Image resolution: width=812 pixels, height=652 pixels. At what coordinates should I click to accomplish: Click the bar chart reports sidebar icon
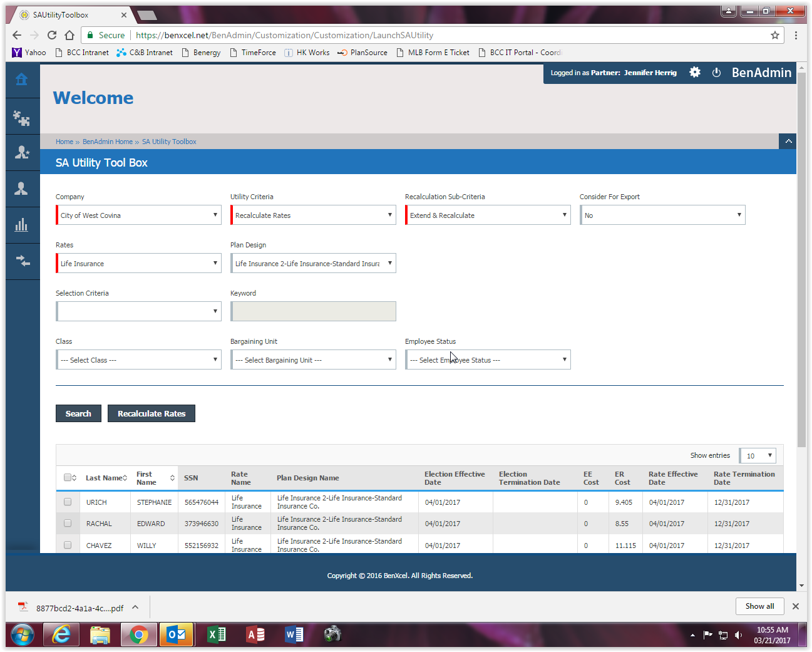pos(22,225)
